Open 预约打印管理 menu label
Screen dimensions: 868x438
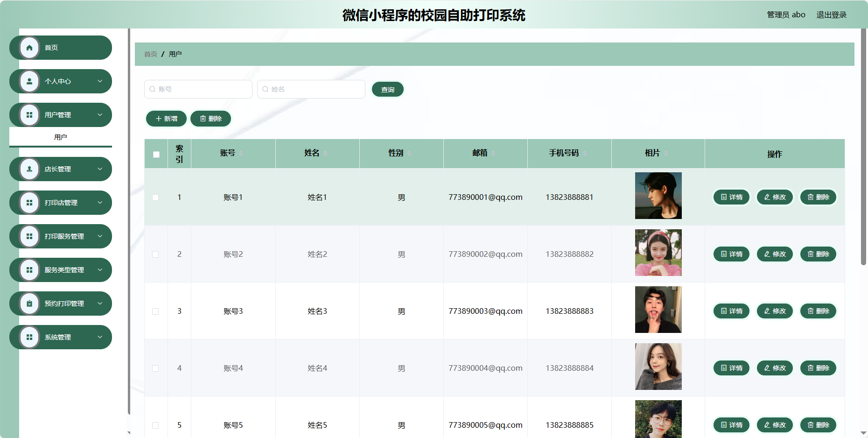[x=64, y=304]
